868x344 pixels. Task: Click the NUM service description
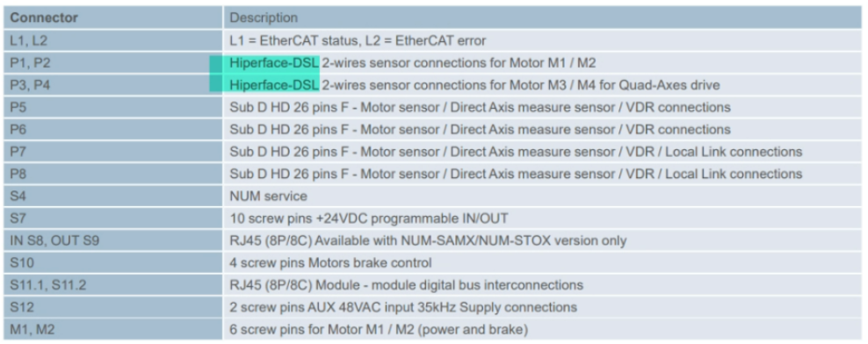pyautogui.click(x=269, y=197)
